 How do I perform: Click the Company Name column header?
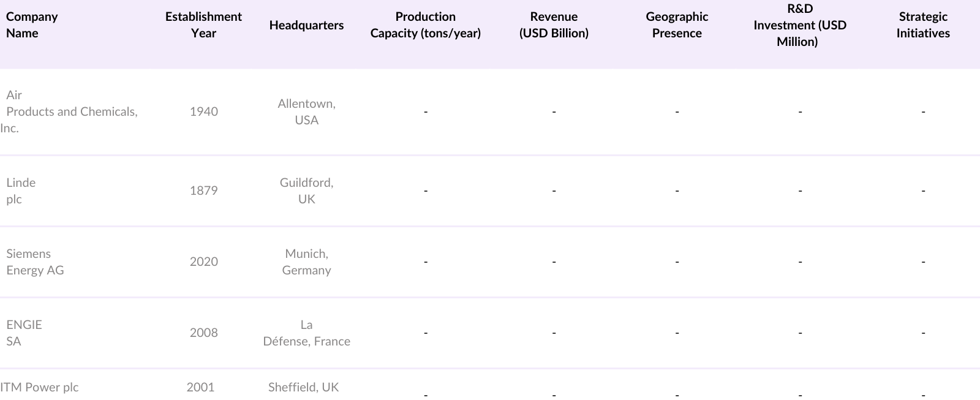pyautogui.click(x=32, y=25)
